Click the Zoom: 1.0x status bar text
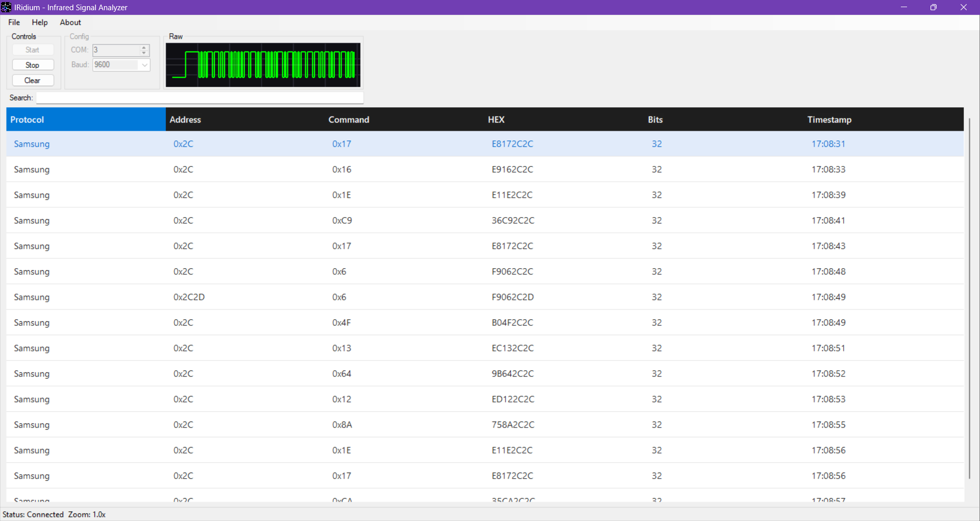Viewport: 980px width, 521px height. pos(87,514)
